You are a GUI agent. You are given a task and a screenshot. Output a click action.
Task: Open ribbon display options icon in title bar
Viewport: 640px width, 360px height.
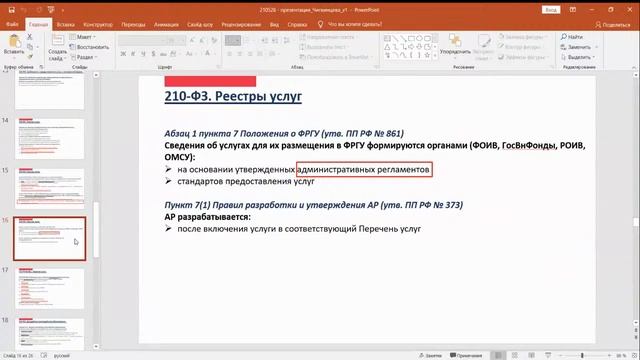click(573, 10)
